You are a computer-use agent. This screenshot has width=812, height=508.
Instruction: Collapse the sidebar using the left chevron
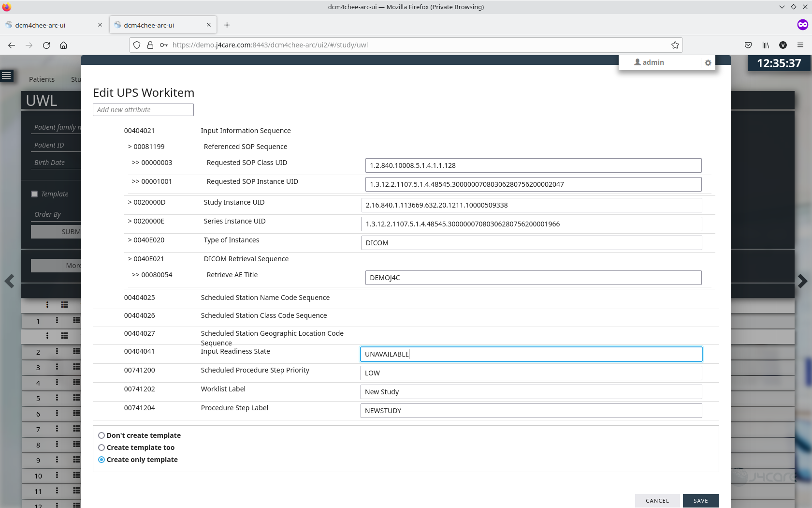point(9,281)
